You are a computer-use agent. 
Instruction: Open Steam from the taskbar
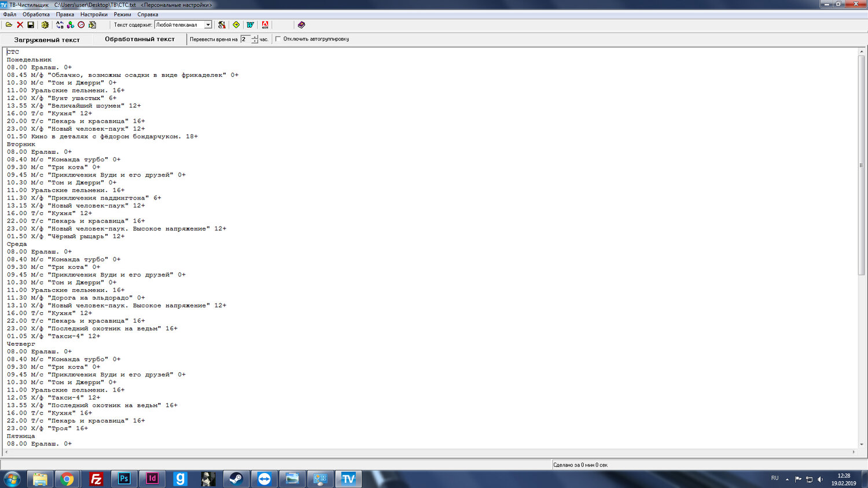point(236,479)
